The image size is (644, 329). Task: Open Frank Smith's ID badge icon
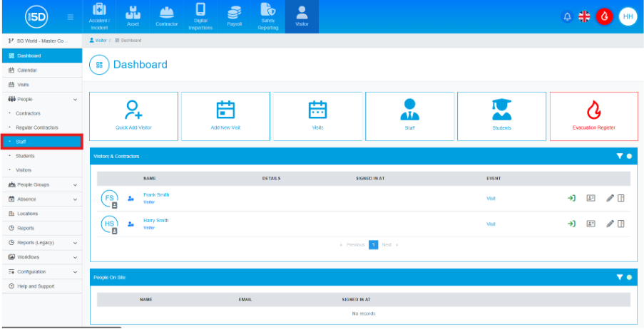tap(591, 198)
